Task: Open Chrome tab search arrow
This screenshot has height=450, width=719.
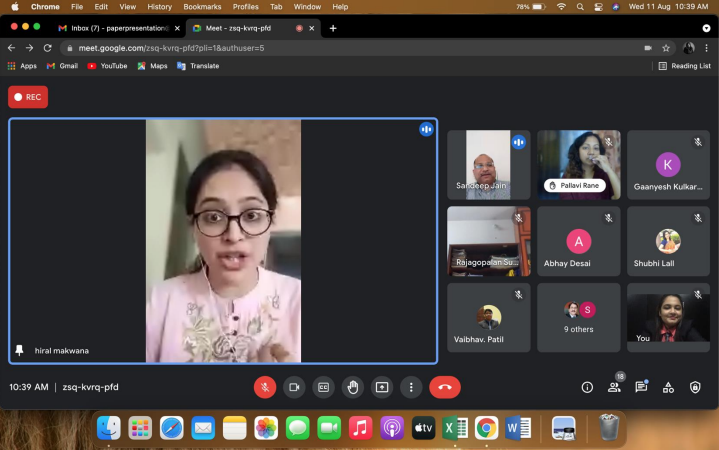Action: pos(706,28)
